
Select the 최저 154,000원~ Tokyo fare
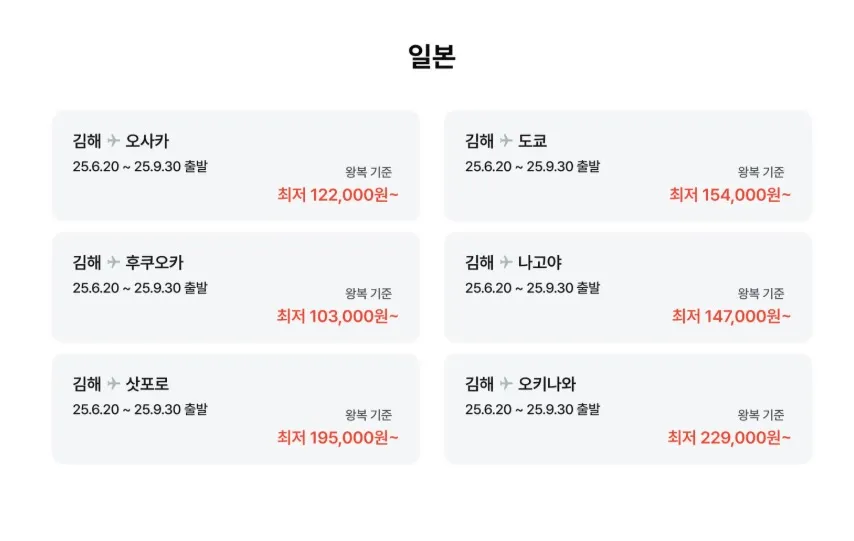[730, 194]
